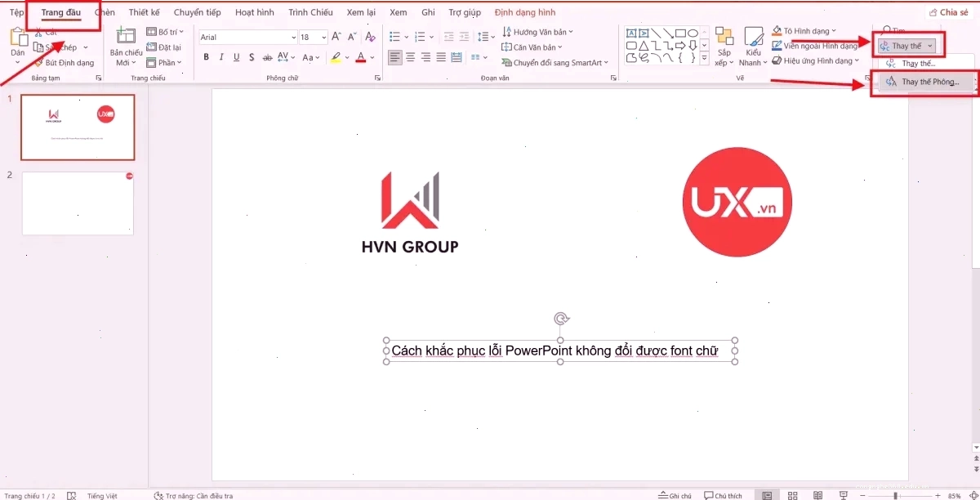Switch to the Thiết kế design tab
This screenshot has width=980, height=500.
144,12
